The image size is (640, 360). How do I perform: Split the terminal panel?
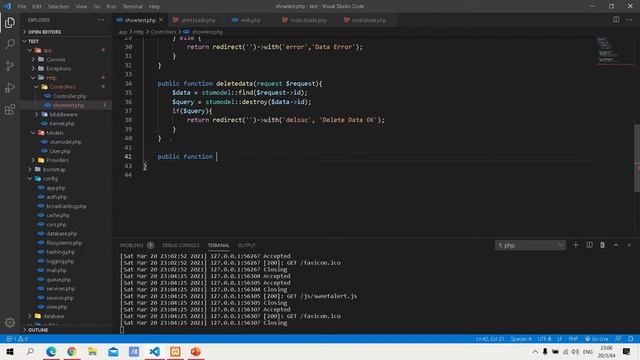(x=589, y=245)
